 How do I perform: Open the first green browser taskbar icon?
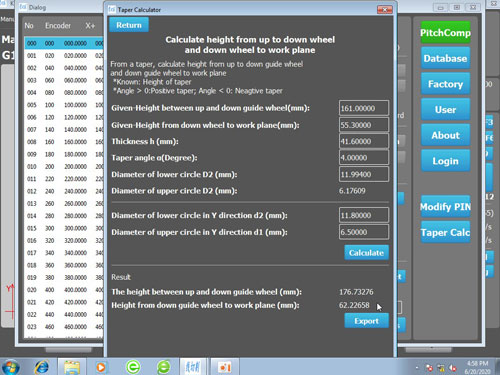click(133, 367)
